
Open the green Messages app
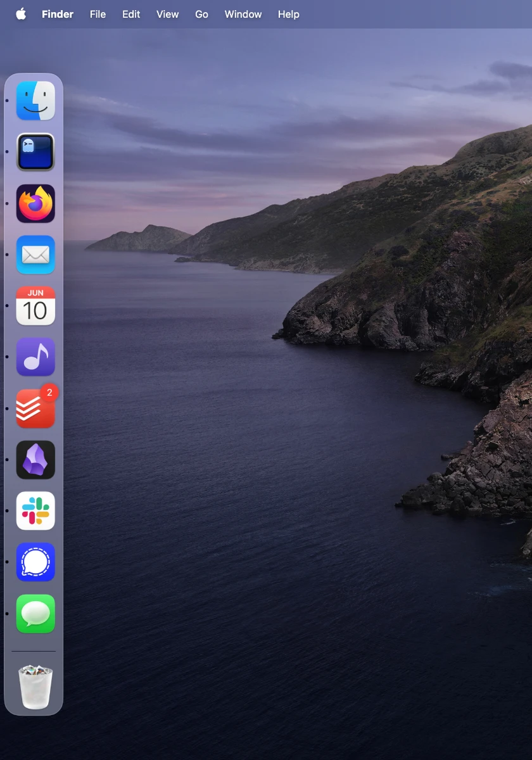coord(35,614)
